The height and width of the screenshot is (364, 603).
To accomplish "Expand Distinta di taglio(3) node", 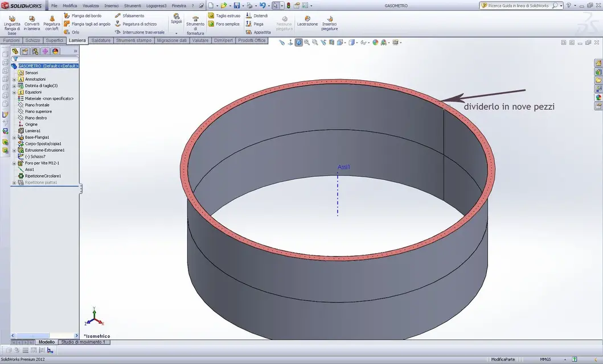I will pyautogui.click(x=14, y=86).
